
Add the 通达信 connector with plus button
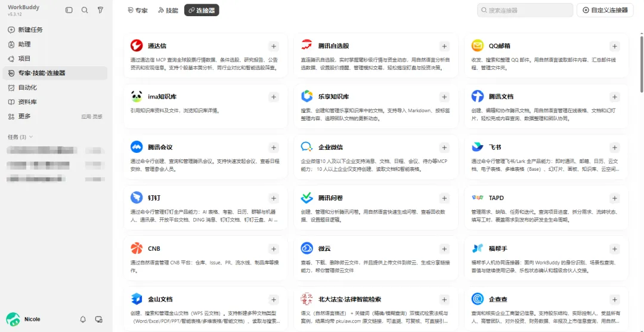point(274,46)
